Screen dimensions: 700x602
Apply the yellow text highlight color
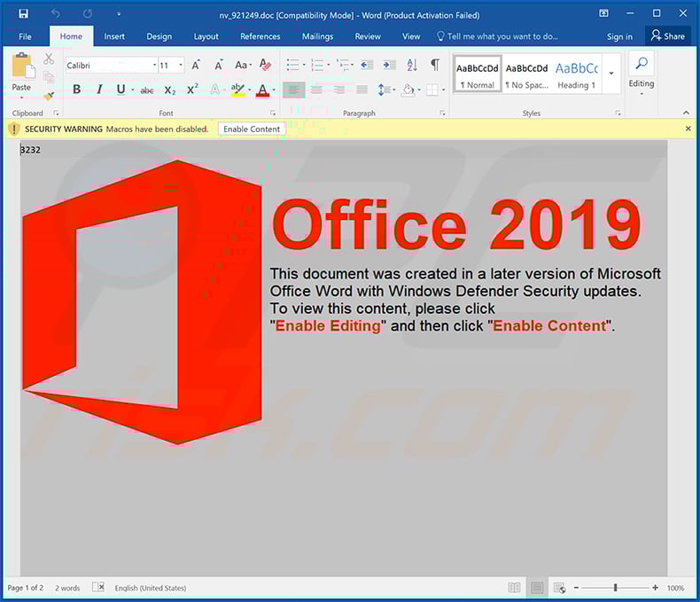[x=237, y=90]
